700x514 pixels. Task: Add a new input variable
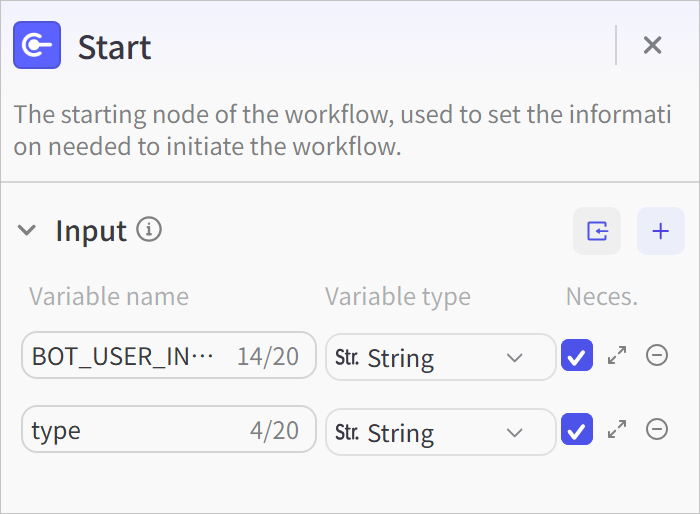(x=660, y=231)
